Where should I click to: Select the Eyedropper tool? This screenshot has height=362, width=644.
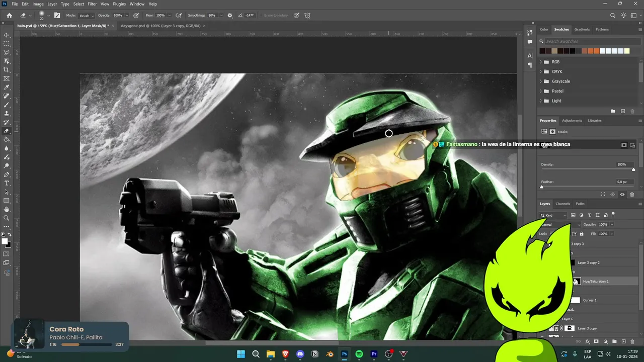tap(7, 87)
